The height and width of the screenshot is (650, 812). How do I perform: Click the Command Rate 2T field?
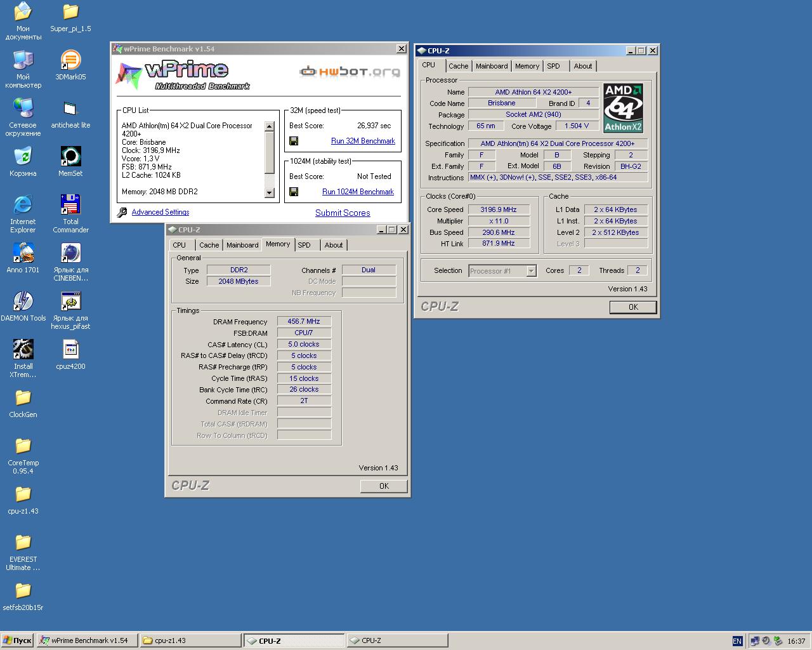(x=304, y=401)
